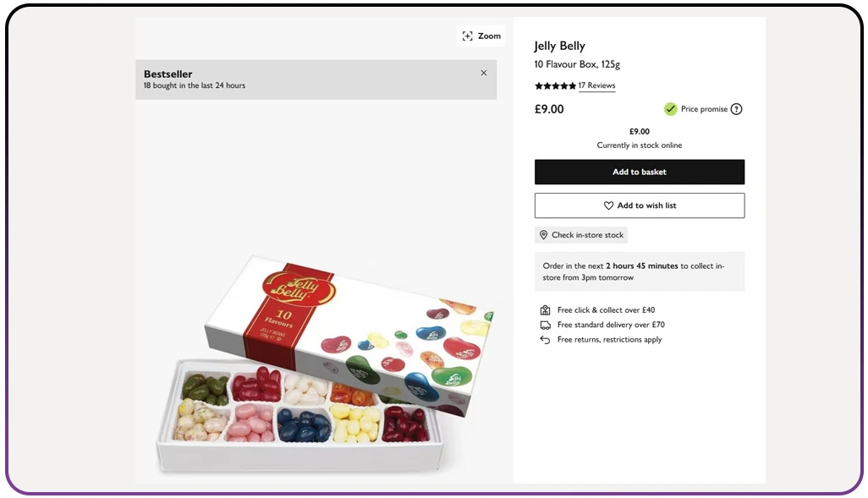Image resolution: width=868 pixels, height=498 pixels.
Task: Click the green Price promise checkmark icon
Action: coord(670,109)
